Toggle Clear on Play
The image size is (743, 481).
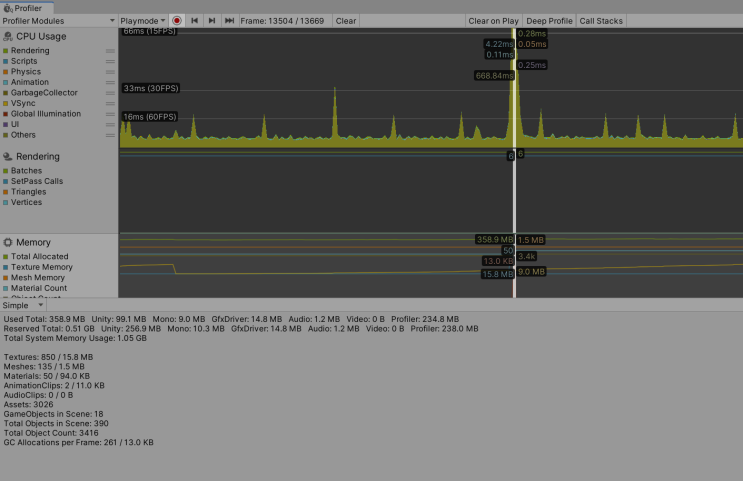tap(493, 21)
